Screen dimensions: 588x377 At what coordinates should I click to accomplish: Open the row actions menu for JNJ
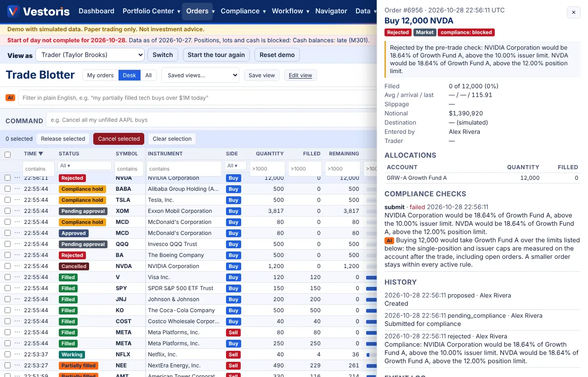point(17,299)
